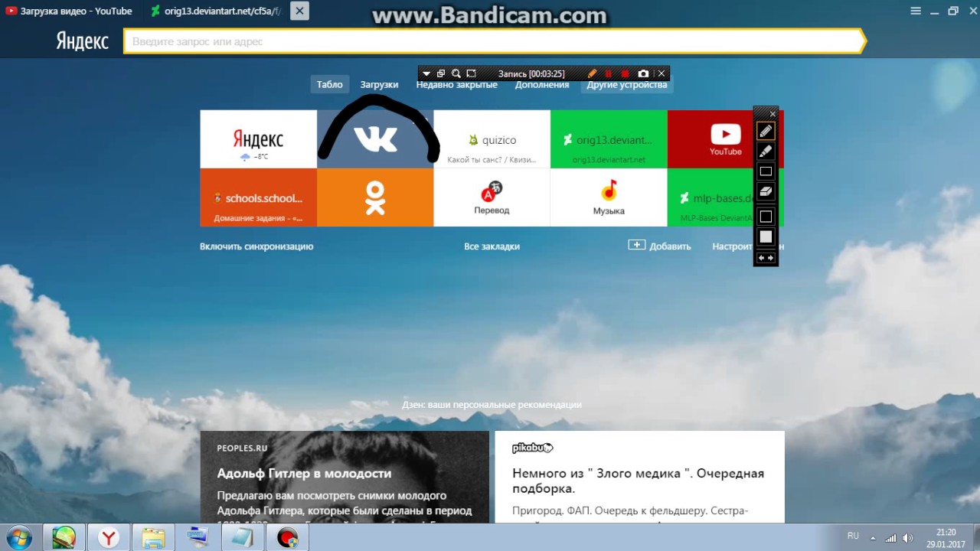Switch to the Табло tab
The width and height of the screenshot is (980, 551).
[329, 84]
